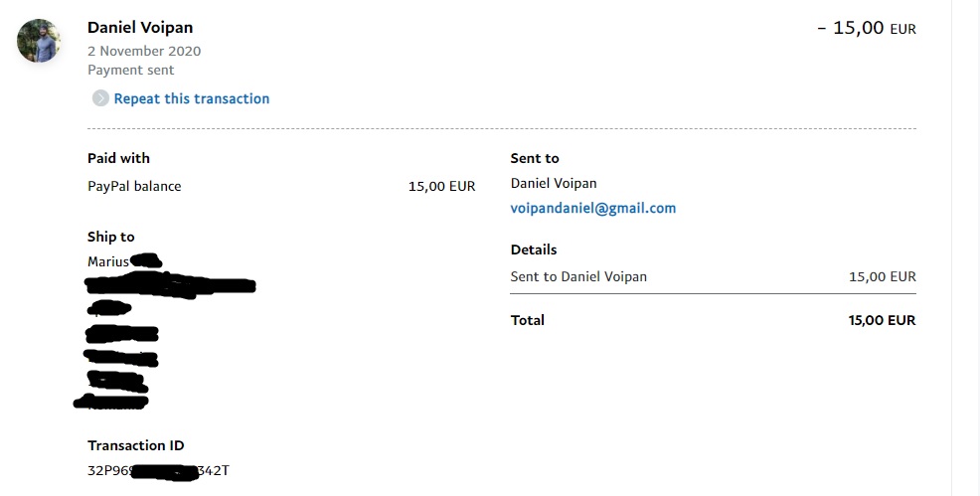Click the Daniel Voipan name heading
This screenshot has width=980, height=496.
(139, 27)
